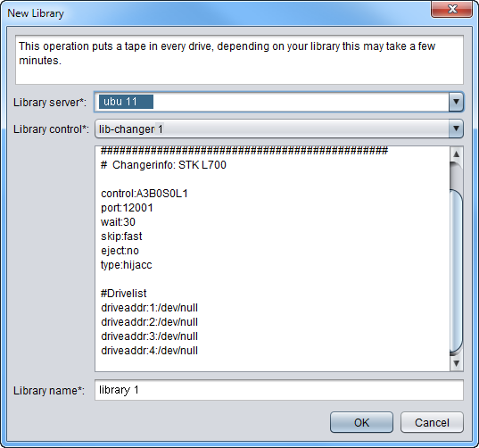Click the driveaddr:1:/dev/null entry
The width and height of the screenshot is (479, 448).
click(x=149, y=307)
